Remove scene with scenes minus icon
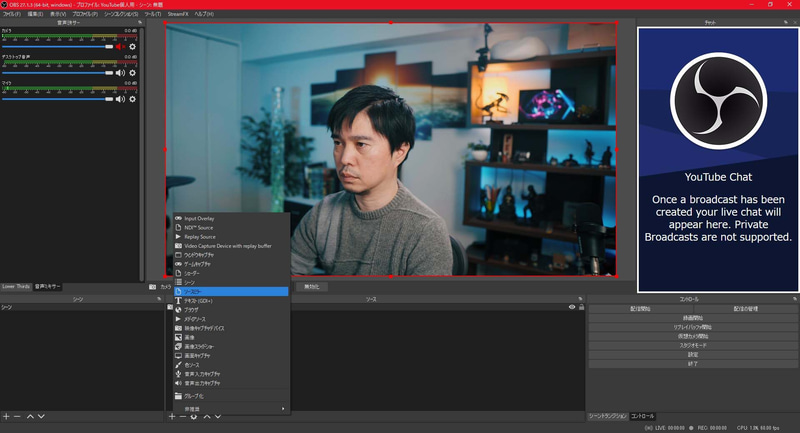The width and height of the screenshot is (800, 433). [17, 417]
